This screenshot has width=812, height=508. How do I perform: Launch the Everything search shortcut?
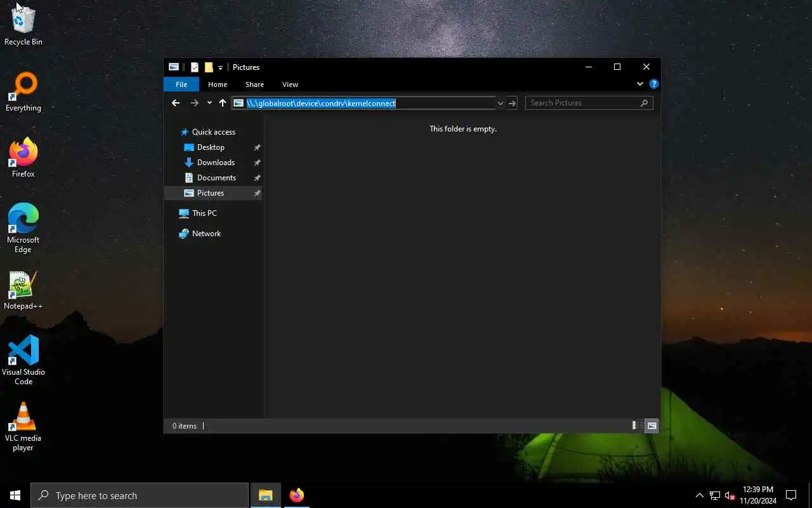coord(23,92)
